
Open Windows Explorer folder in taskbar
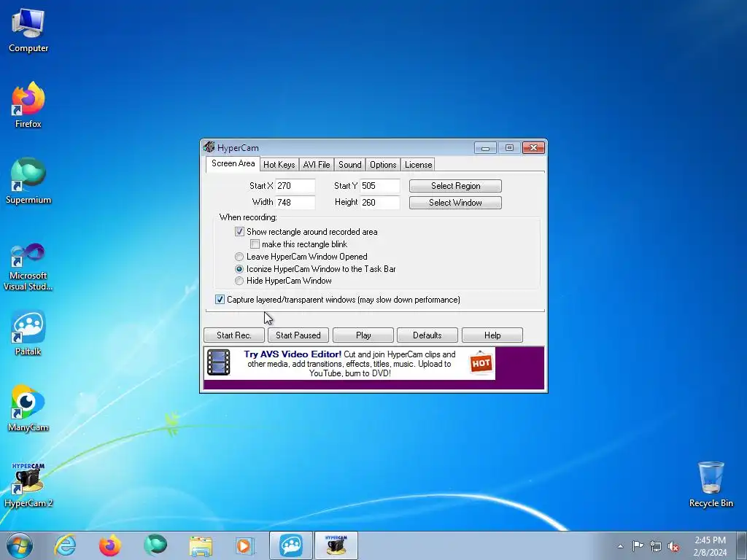(x=201, y=545)
